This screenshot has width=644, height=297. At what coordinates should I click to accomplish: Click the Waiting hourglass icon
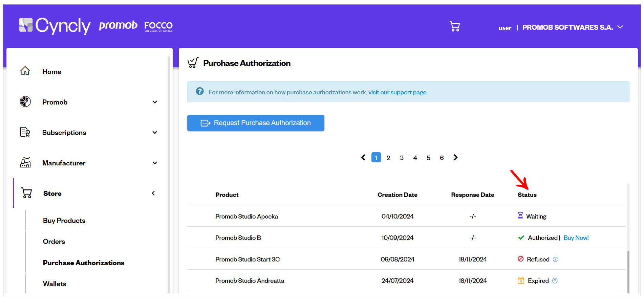coord(520,215)
